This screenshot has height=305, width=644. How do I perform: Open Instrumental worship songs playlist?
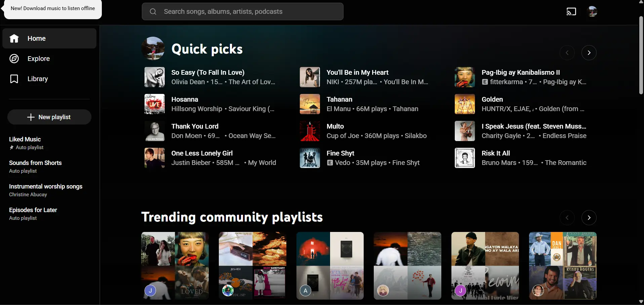[49, 190]
